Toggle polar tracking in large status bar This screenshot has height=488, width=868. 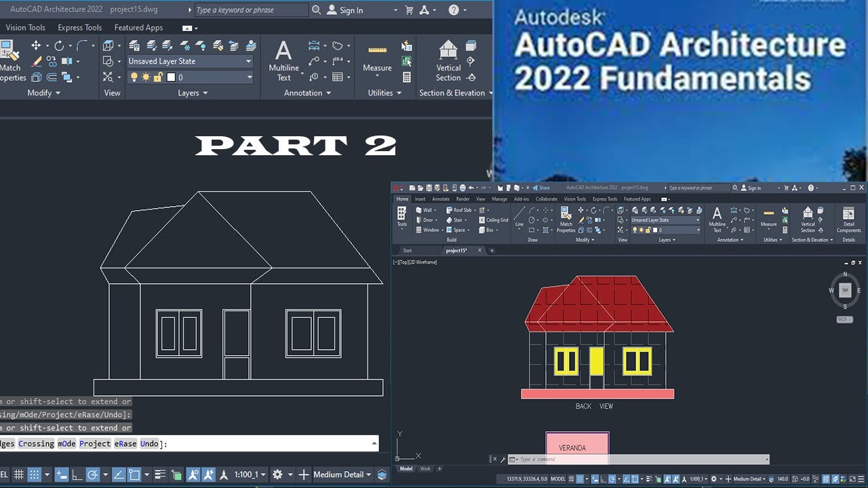pos(93,474)
